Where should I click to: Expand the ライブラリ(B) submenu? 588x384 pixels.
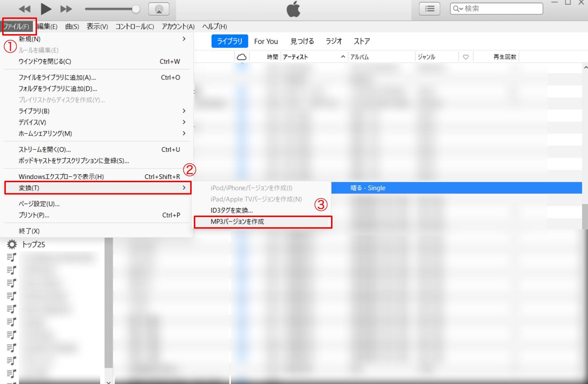(x=97, y=111)
